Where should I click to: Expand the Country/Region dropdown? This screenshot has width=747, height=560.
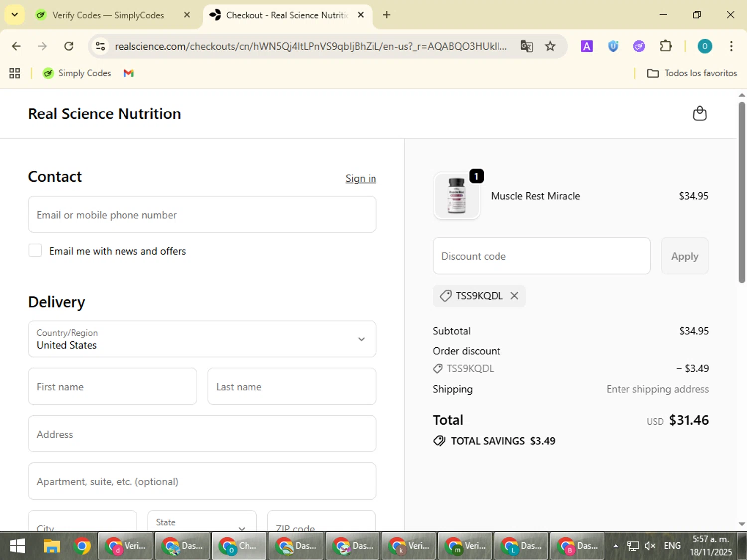point(202,339)
